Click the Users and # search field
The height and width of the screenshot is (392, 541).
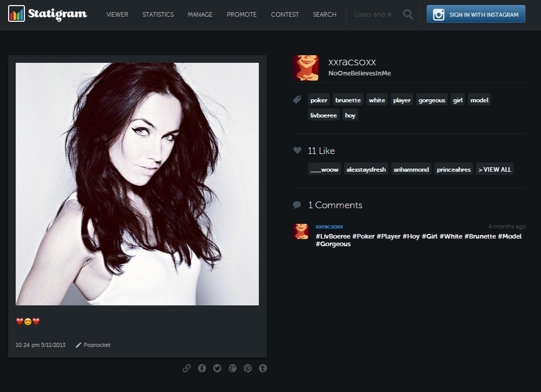tap(373, 14)
